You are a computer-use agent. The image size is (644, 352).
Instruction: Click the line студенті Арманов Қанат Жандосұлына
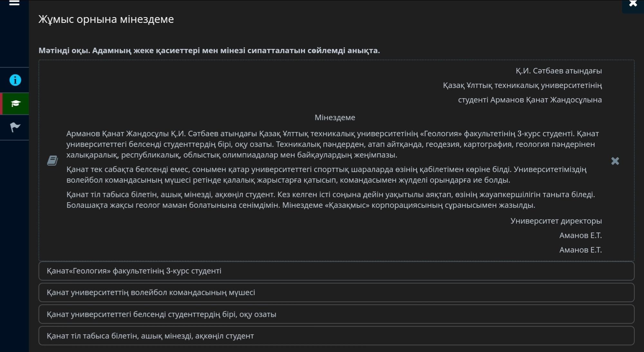530,100
